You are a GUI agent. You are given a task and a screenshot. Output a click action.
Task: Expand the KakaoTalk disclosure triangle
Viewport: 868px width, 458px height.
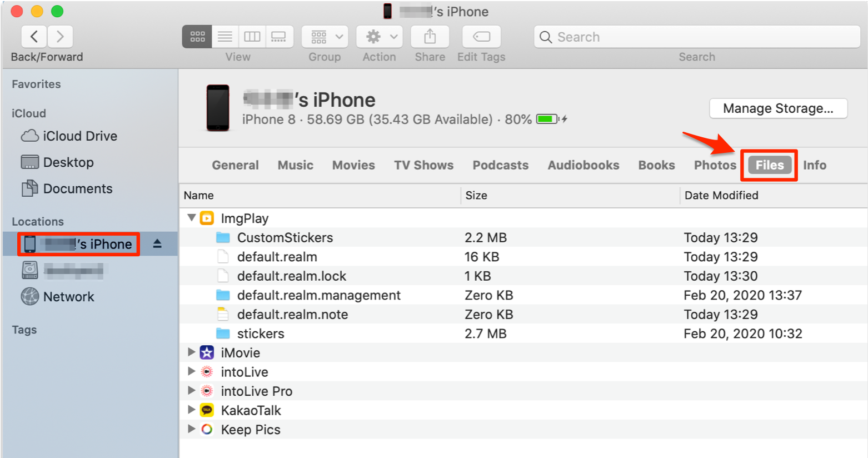pyautogui.click(x=191, y=410)
